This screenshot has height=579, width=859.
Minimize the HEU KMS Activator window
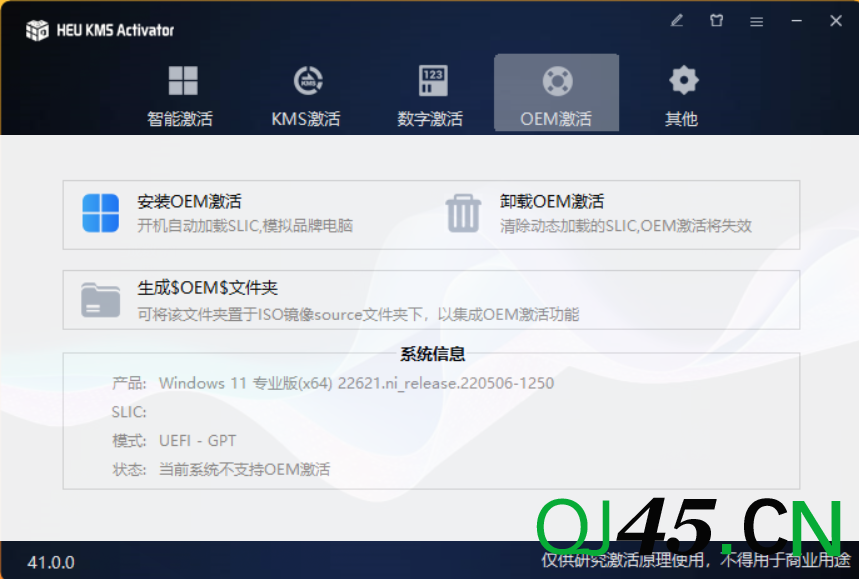pos(797,21)
